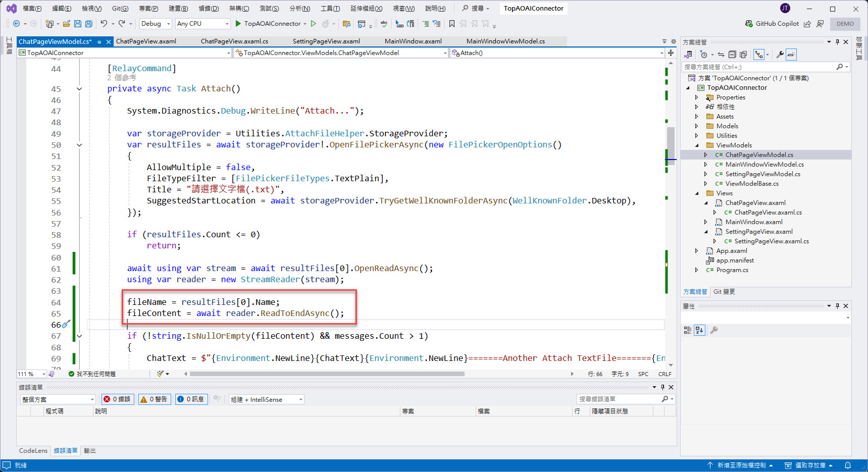Click the open file folder icon

(x=66, y=24)
